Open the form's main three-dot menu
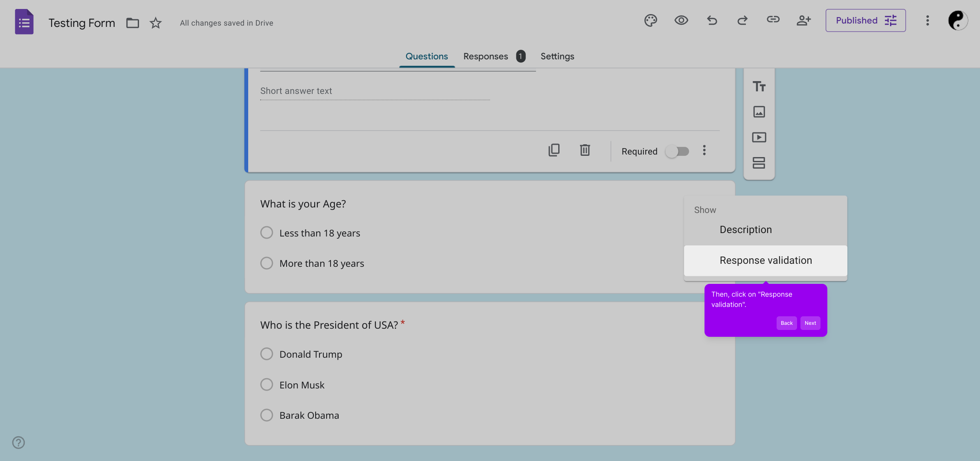The width and height of the screenshot is (980, 461). (x=927, y=20)
